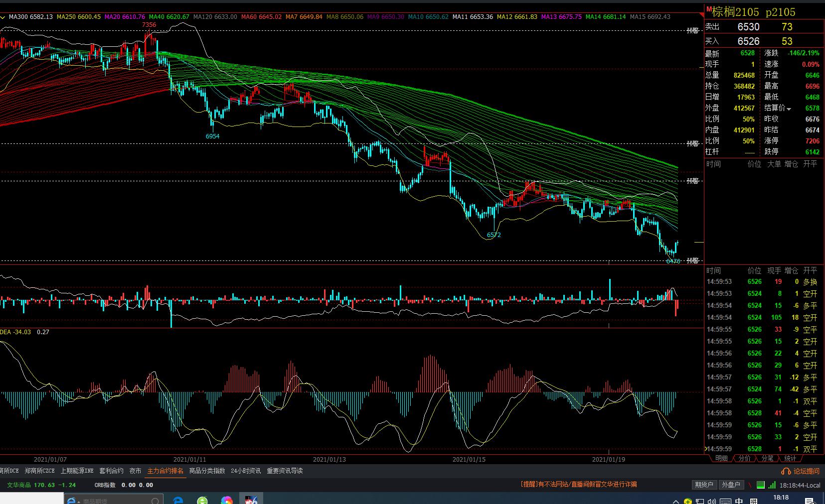Open the 重要资讯导读 tab

pyautogui.click(x=285, y=471)
